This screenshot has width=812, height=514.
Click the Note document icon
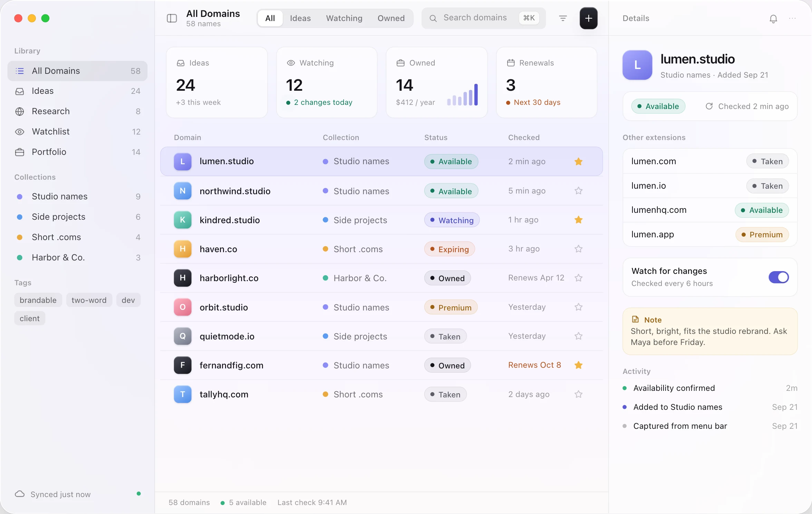point(635,319)
